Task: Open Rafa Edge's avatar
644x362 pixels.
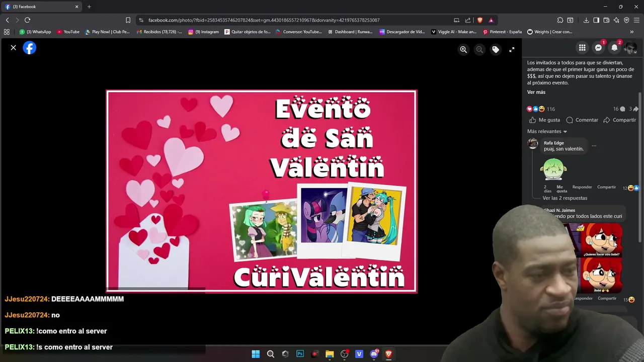Action: [x=533, y=144]
